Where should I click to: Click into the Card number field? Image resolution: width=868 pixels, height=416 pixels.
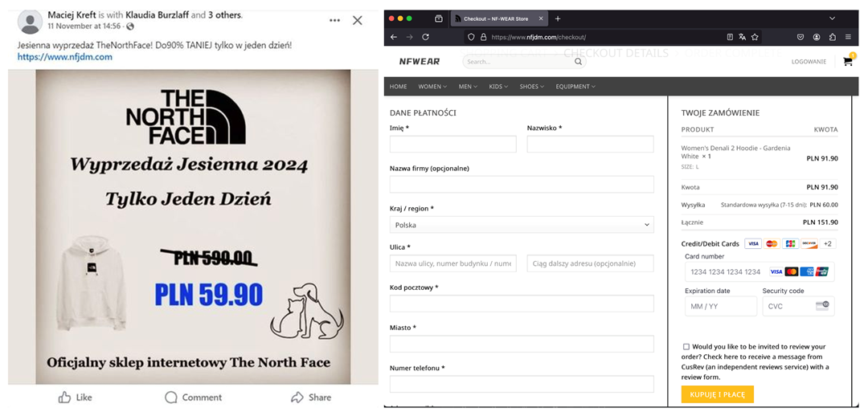click(725, 271)
